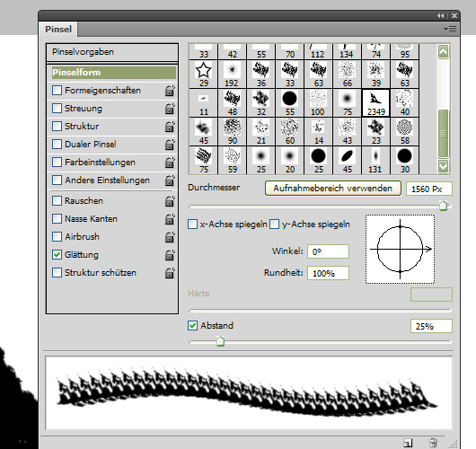Select the small stroke brush preset 11

tap(203, 103)
